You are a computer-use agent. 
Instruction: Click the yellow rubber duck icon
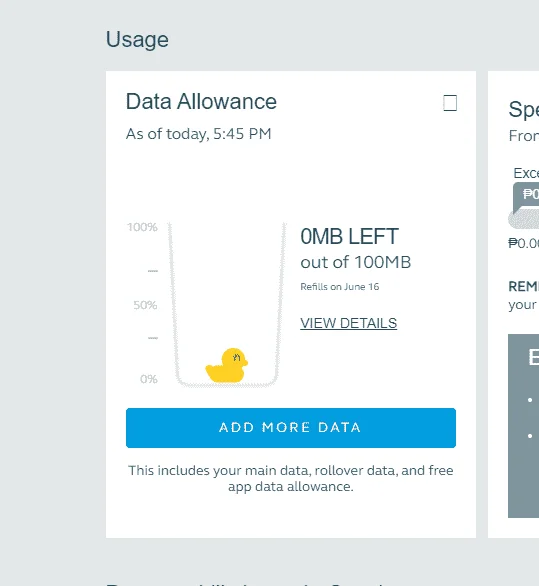coord(227,365)
